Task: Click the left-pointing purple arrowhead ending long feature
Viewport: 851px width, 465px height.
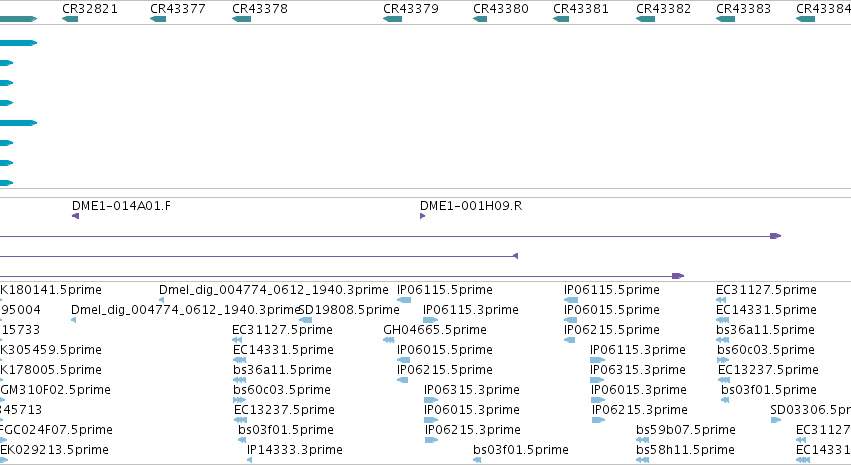Action: [x=516, y=256]
